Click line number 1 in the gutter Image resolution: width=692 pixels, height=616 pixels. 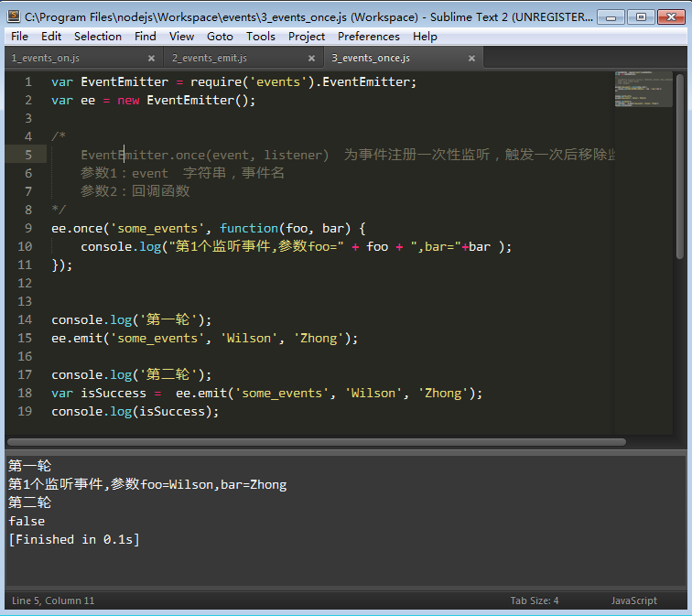[x=28, y=82]
